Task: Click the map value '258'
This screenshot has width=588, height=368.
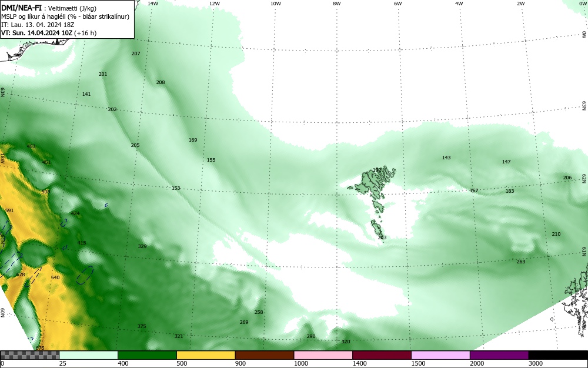Action: coord(259,312)
